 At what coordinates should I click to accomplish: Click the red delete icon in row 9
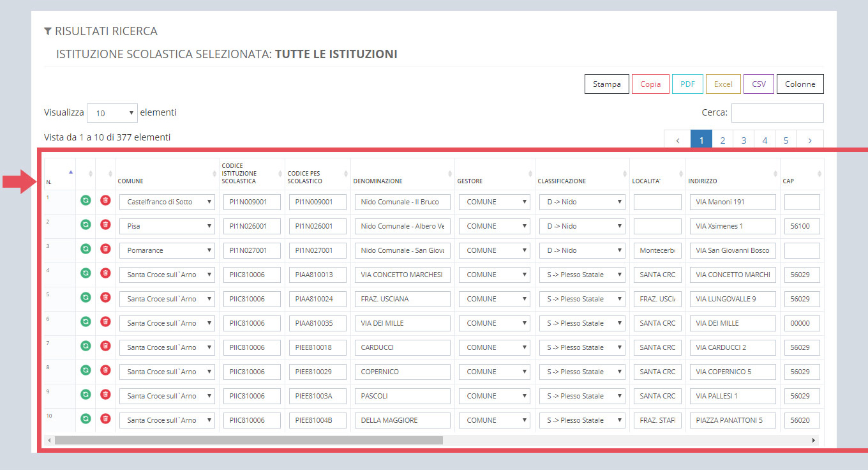[105, 395]
